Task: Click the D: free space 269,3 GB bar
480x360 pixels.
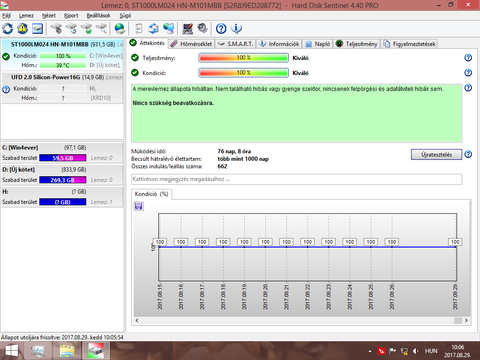Action: 63,180
